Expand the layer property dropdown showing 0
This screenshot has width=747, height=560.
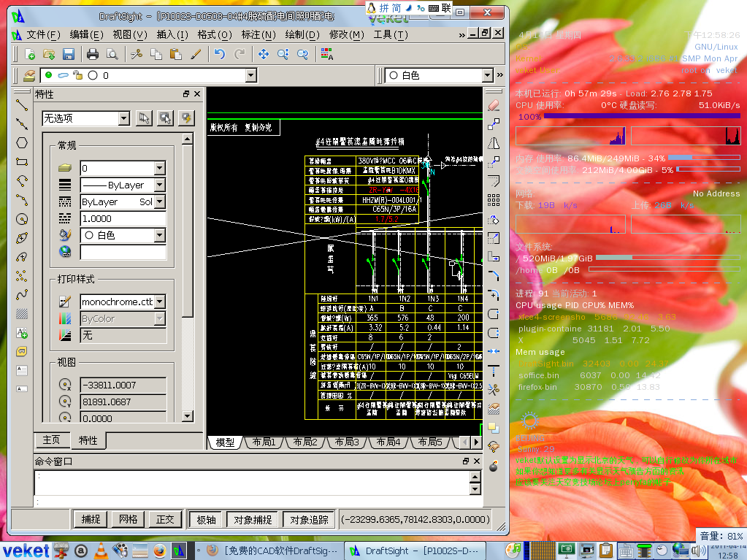pos(160,168)
